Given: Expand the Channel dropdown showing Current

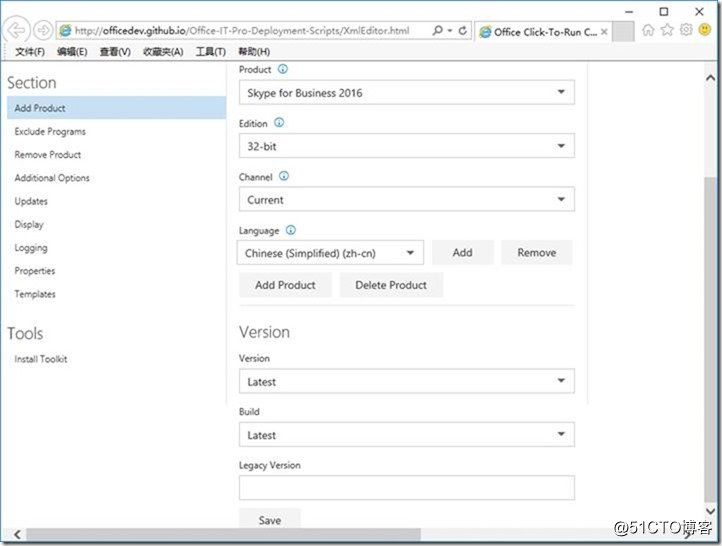Looking at the screenshot, I should click(407, 199).
